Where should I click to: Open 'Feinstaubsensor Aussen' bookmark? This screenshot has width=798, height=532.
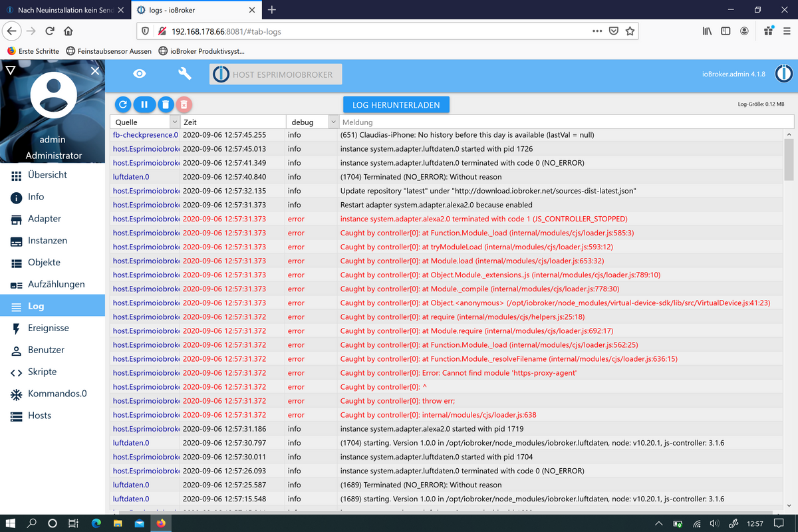coord(108,51)
